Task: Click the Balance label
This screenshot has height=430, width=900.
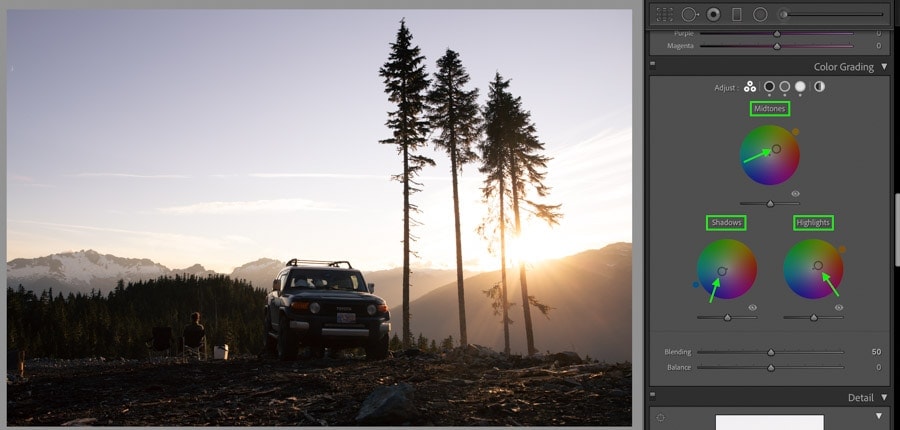Action: tap(679, 367)
